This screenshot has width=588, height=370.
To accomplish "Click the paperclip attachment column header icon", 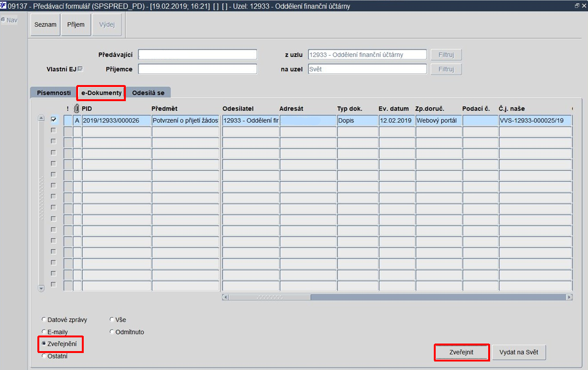I will (x=77, y=109).
